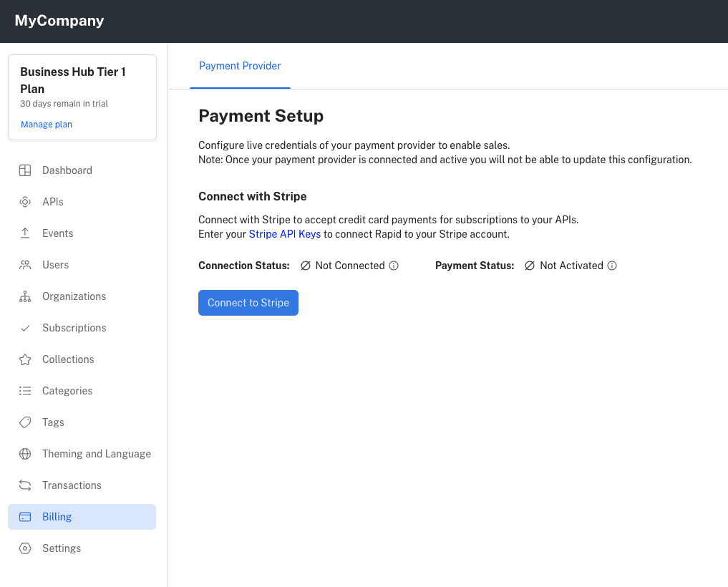Click the Categories list icon

pyautogui.click(x=25, y=391)
